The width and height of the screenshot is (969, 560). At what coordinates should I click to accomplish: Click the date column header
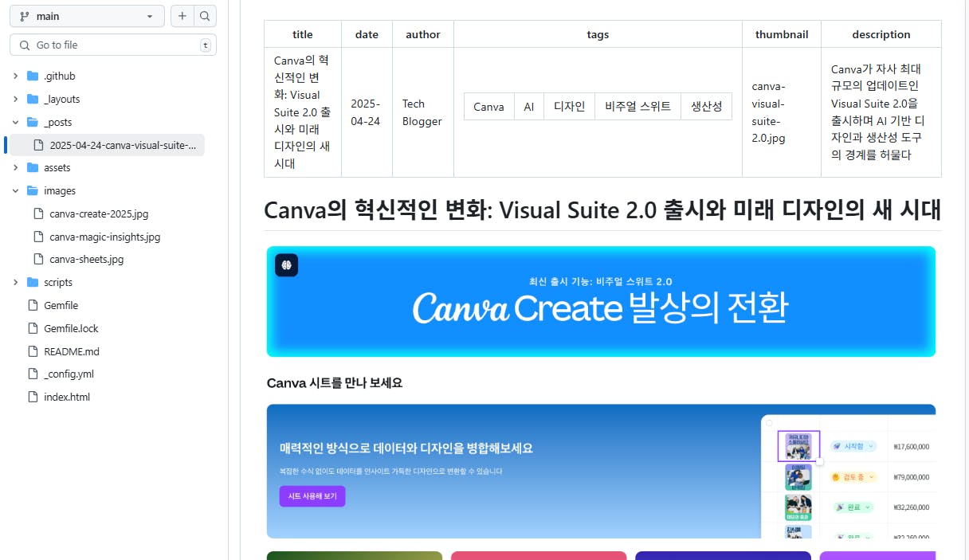pos(367,34)
